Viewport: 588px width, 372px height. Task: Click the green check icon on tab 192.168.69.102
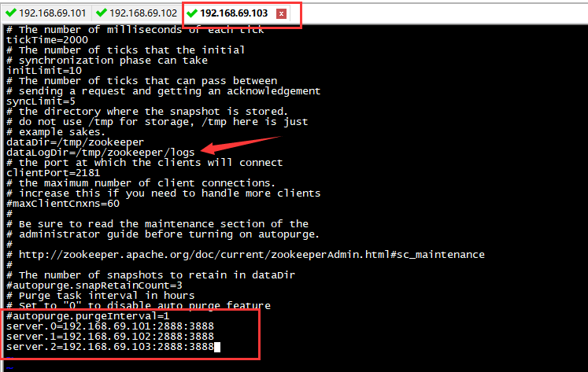tap(102, 13)
